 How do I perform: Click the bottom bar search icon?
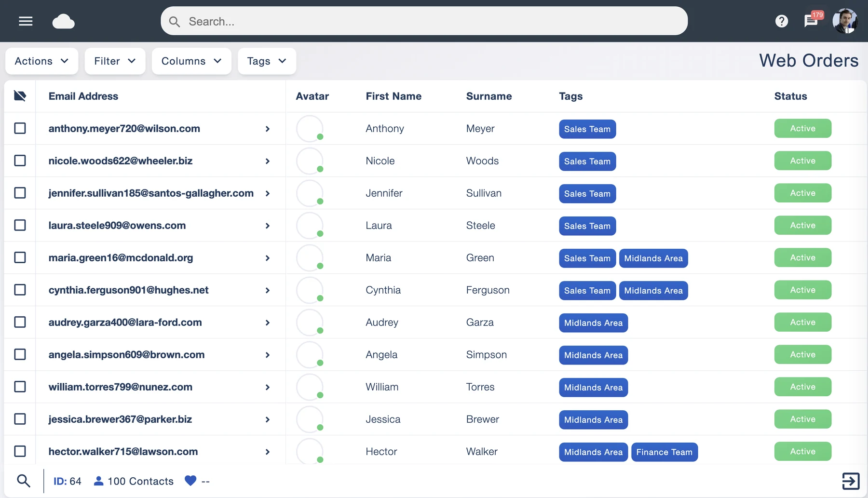(x=23, y=481)
